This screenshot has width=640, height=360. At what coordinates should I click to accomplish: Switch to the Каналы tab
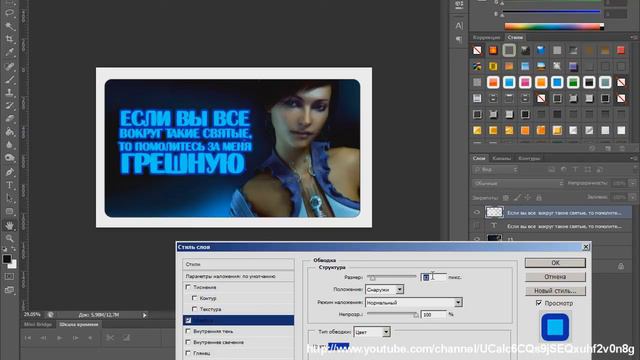pyautogui.click(x=501, y=158)
